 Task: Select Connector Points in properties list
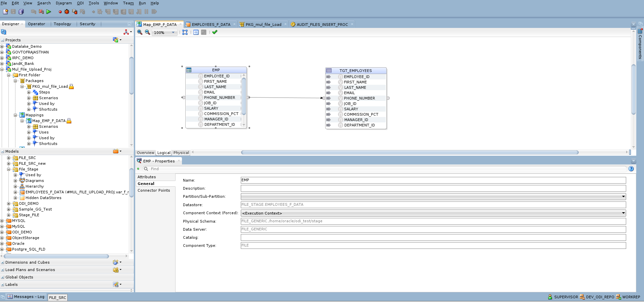(154, 190)
